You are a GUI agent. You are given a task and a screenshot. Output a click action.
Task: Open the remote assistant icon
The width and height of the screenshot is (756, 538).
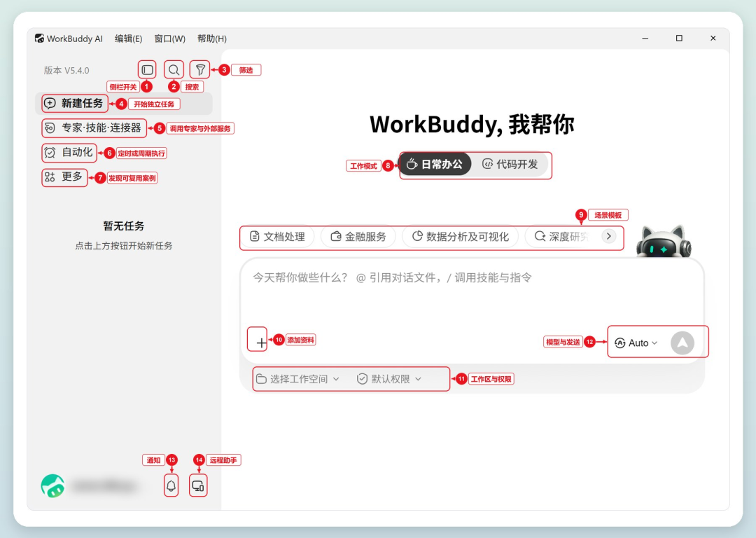(198, 486)
